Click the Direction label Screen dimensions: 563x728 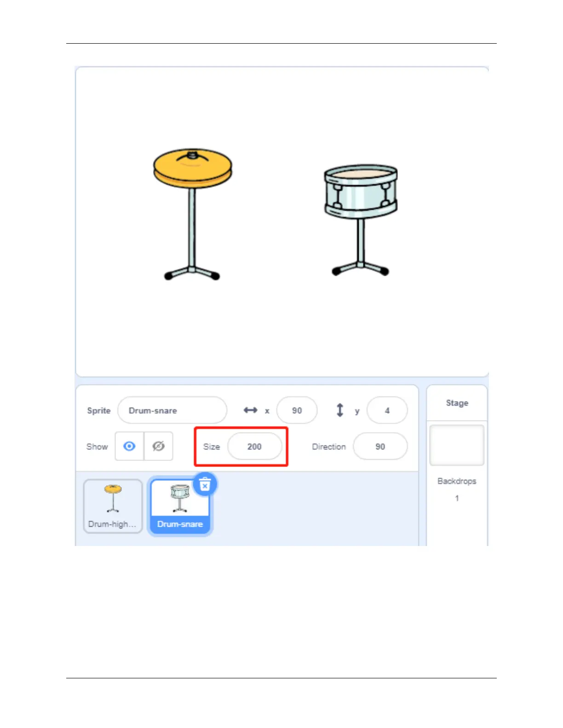[329, 447]
